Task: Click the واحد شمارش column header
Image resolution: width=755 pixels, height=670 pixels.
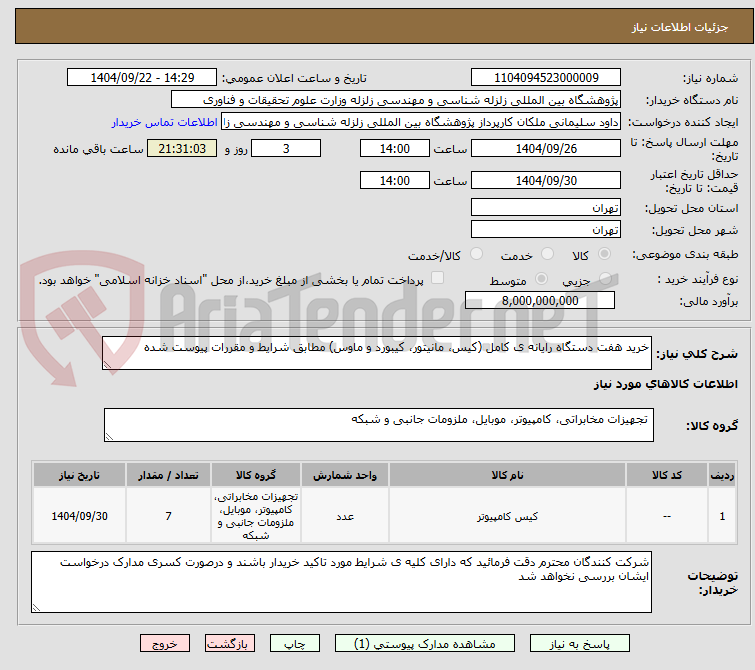Action: tap(345, 475)
